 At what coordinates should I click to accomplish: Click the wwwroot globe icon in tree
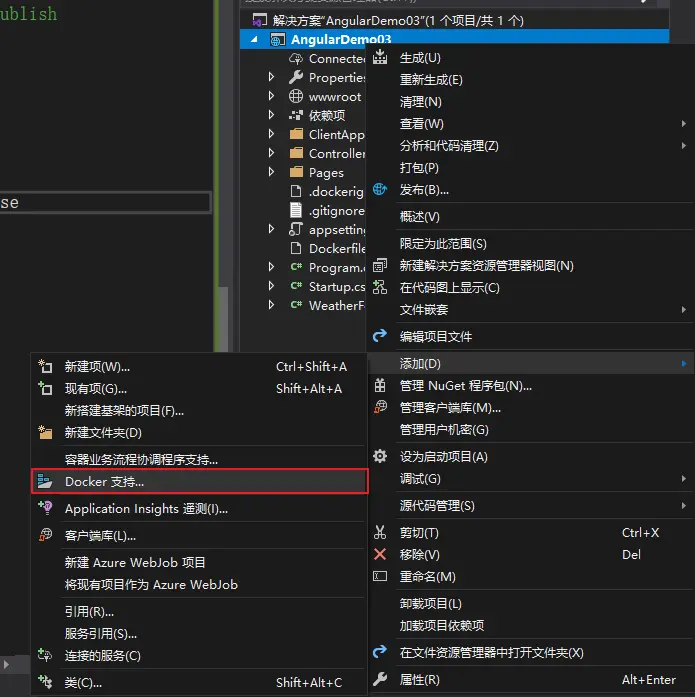(296, 96)
